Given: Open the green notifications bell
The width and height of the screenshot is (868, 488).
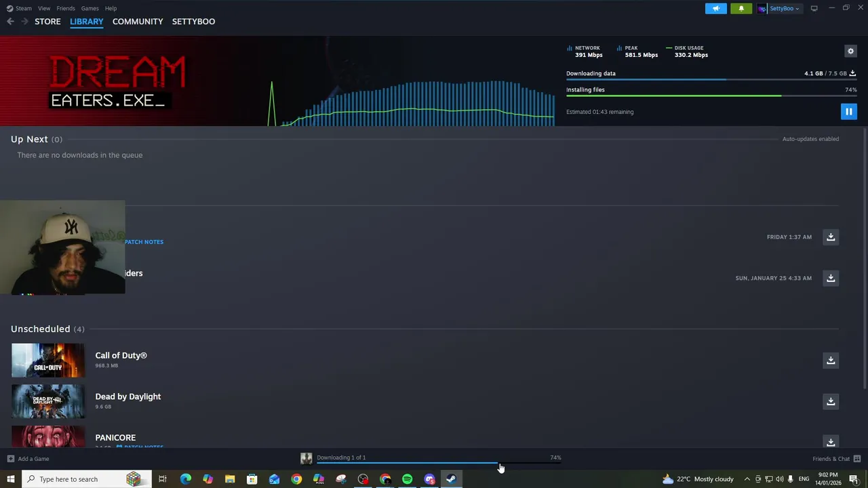Looking at the screenshot, I should point(741,8).
